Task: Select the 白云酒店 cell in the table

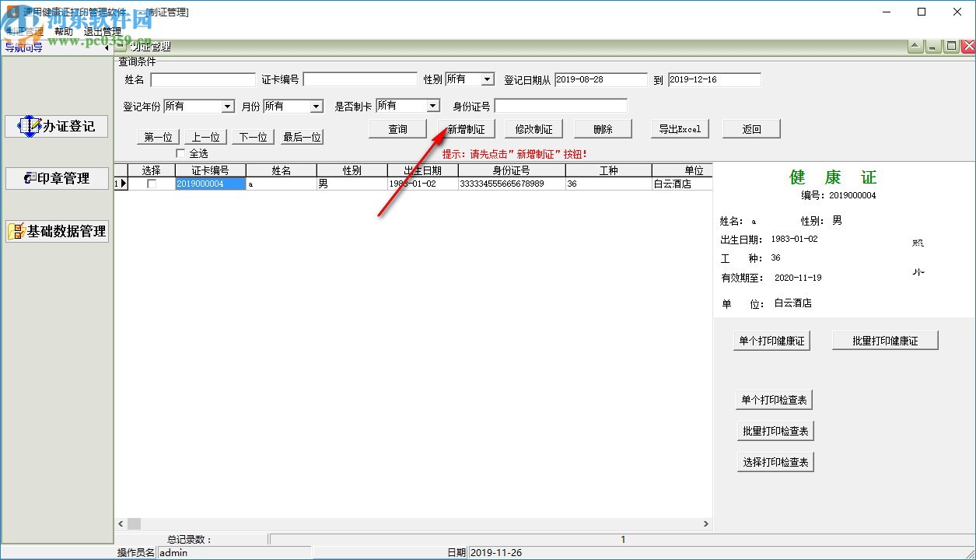Action: point(682,184)
